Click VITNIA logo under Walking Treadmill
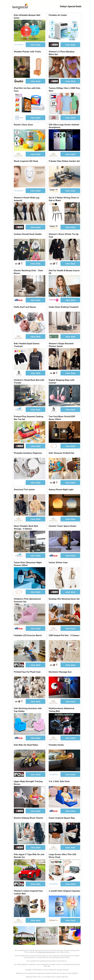Image resolution: width=94 pixels, height=980 pixels. (54, 337)
